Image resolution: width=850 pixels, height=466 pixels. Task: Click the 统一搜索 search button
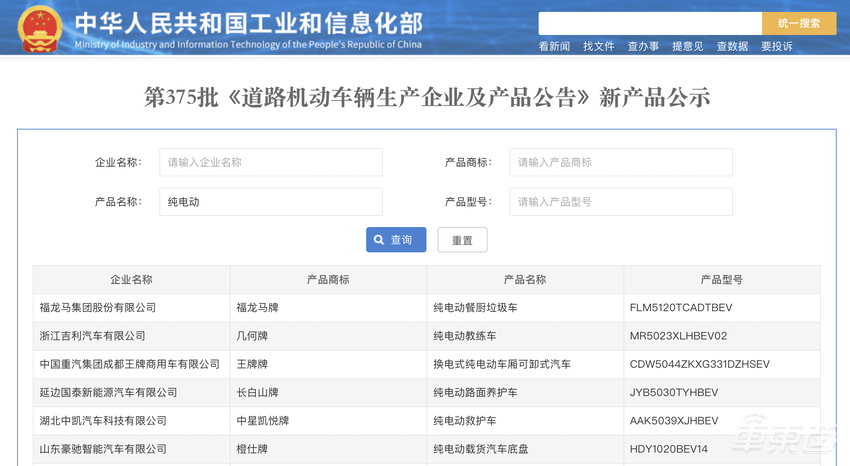[798, 23]
